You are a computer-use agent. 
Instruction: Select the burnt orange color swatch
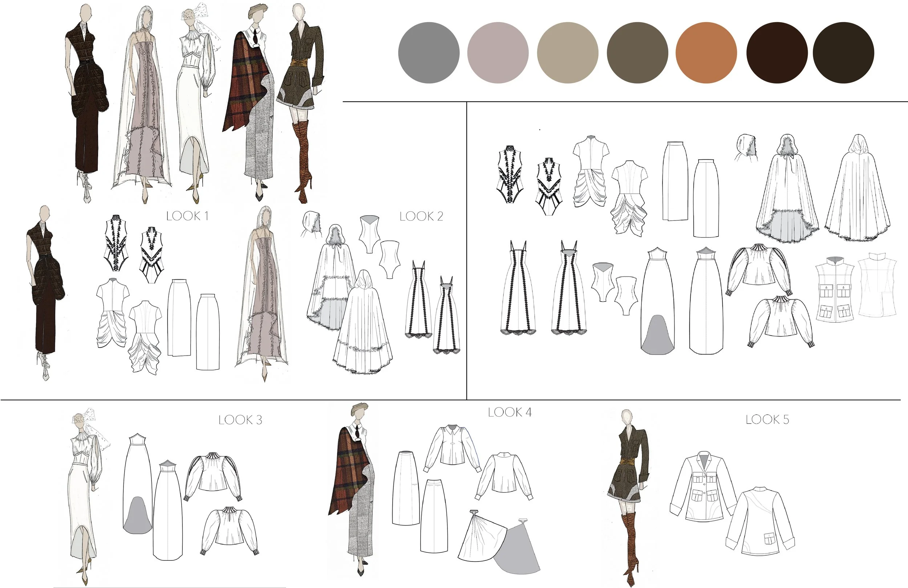point(706,53)
